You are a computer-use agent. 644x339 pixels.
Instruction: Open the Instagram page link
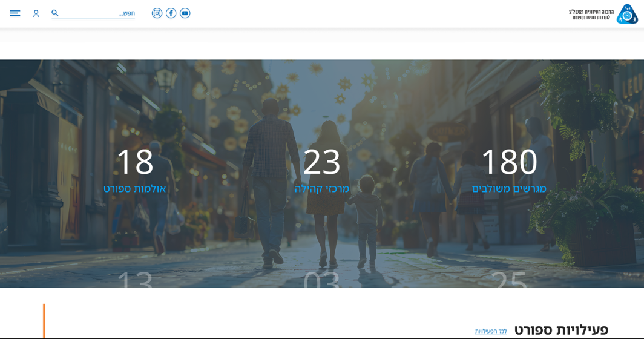pyautogui.click(x=157, y=13)
